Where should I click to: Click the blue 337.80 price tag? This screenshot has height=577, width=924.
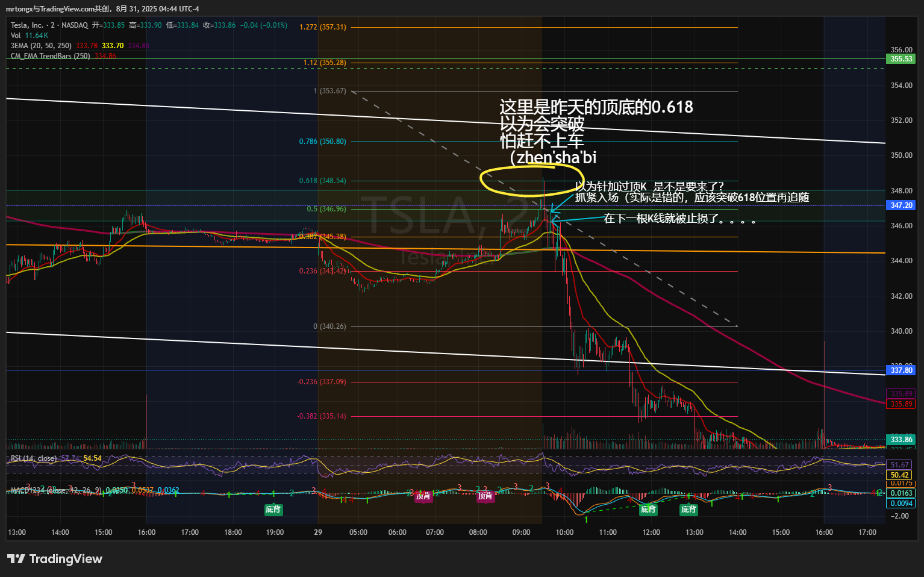coord(901,370)
